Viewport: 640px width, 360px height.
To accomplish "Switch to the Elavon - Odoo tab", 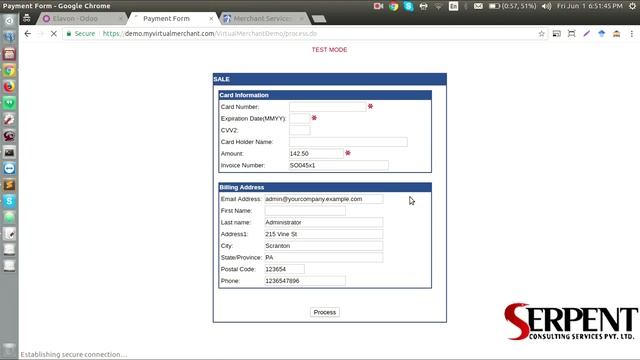I will [82, 19].
